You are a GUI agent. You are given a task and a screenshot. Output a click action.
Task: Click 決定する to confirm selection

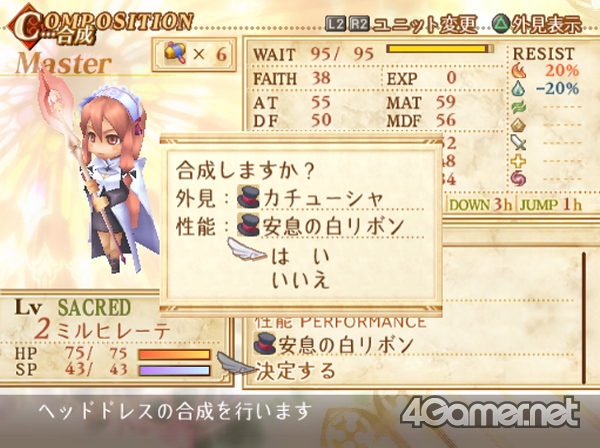pos(295,370)
